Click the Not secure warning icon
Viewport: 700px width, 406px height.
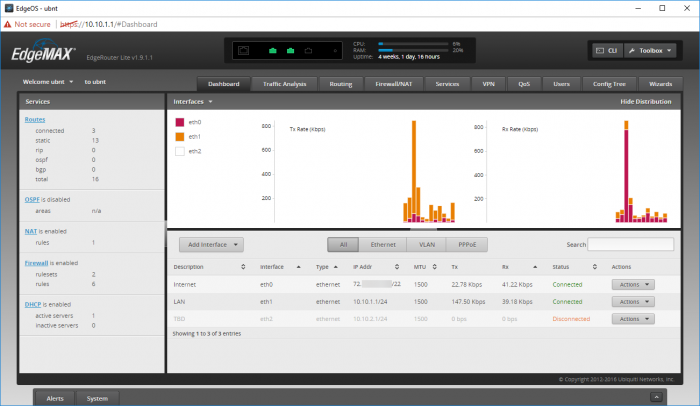pyautogui.click(x=8, y=25)
